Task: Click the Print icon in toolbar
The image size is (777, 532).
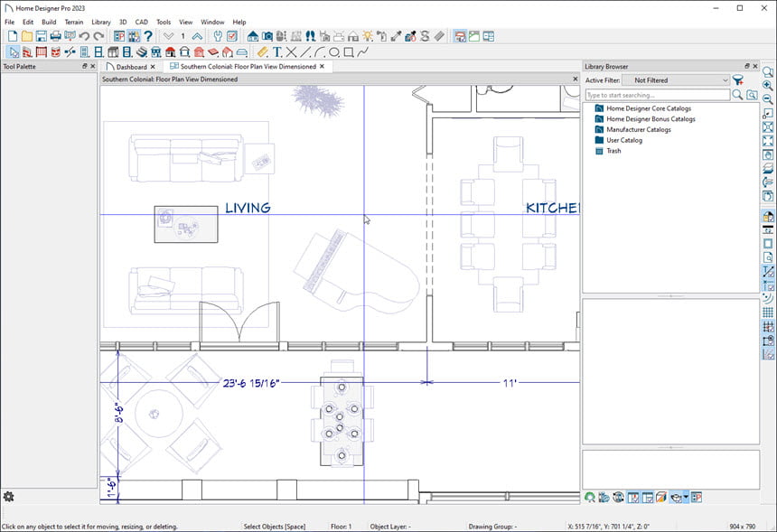Action: [x=55, y=36]
